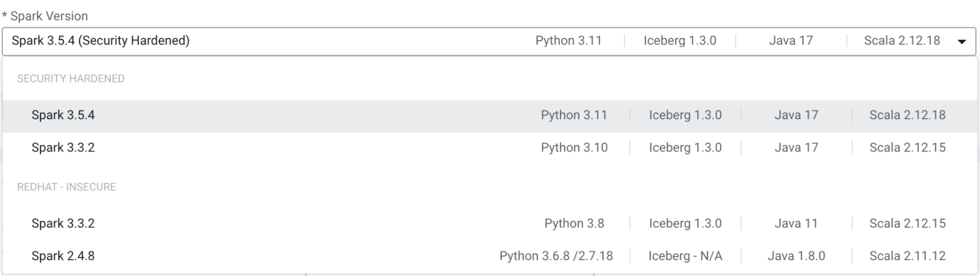Screen dimensions: 980x276
Task: Click the REDHAT - INSECURE group header
Action: 67,187
